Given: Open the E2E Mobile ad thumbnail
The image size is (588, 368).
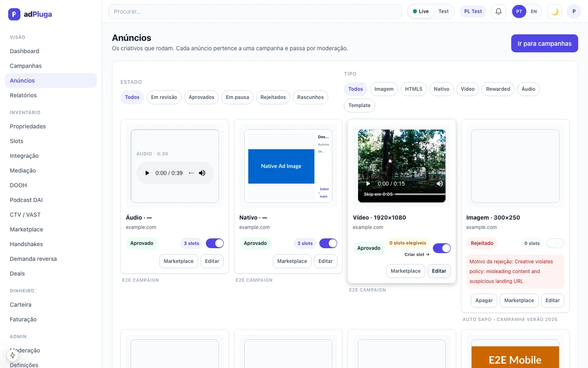Looking at the screenshot, I should [515, 358].
